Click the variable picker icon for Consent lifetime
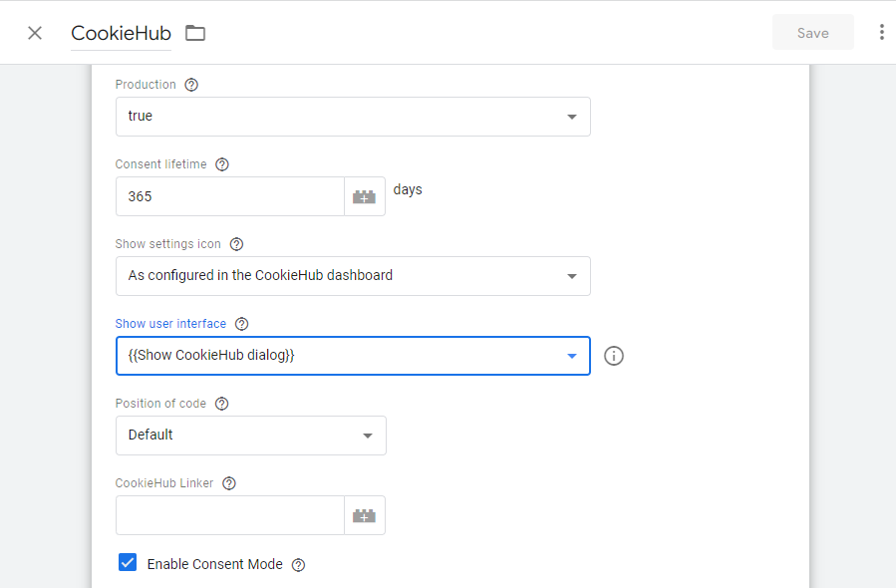Image resolution: width=896 pixels, height=588 pixels. pos(364,195)
